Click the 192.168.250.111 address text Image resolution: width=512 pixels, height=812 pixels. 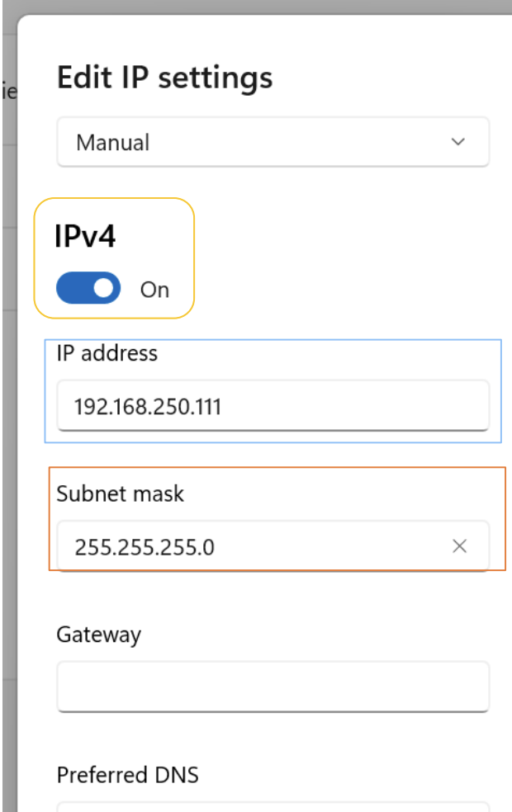tap(148, 407)
